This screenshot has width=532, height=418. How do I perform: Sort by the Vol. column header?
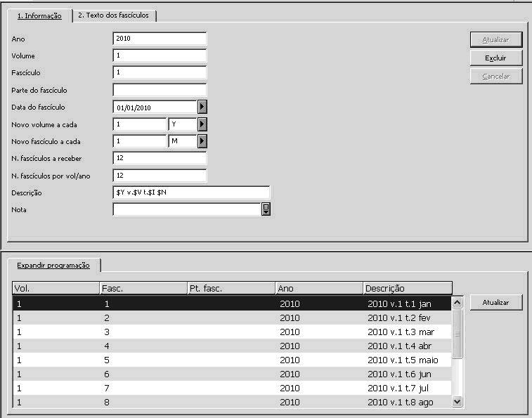click(x=56, y=289)
